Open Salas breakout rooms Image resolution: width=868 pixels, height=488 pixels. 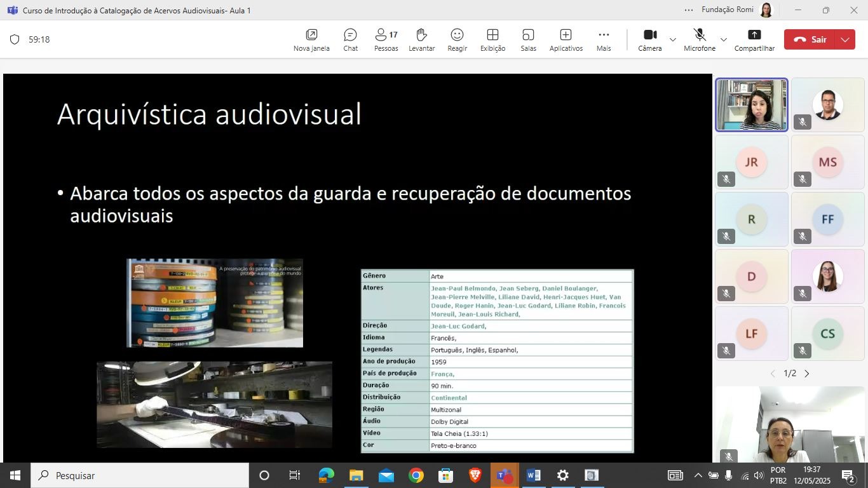pyautogui.click(x=528, y=39)
